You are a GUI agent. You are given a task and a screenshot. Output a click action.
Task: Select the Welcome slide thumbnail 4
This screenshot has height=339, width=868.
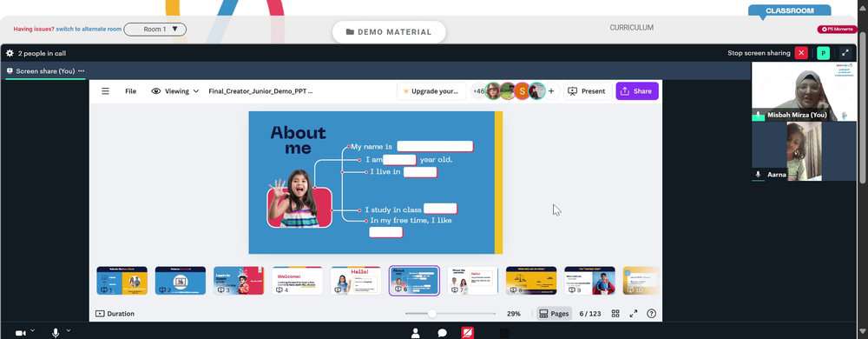click(297, 280)
